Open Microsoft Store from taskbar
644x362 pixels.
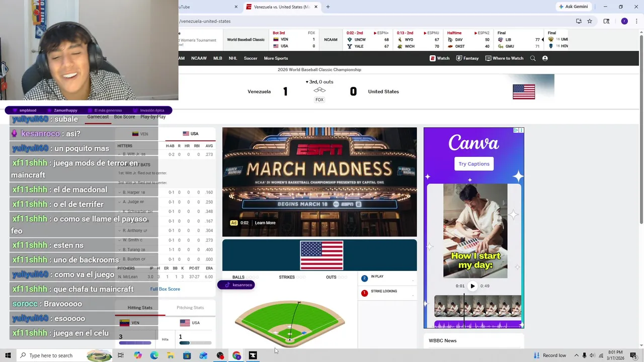pyautogui.click(x=187, y=355)
